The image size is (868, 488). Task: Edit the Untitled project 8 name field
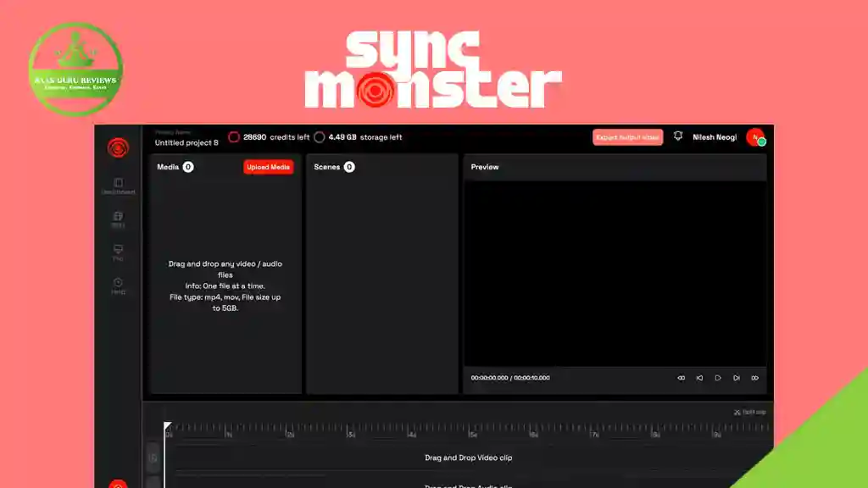186,142
